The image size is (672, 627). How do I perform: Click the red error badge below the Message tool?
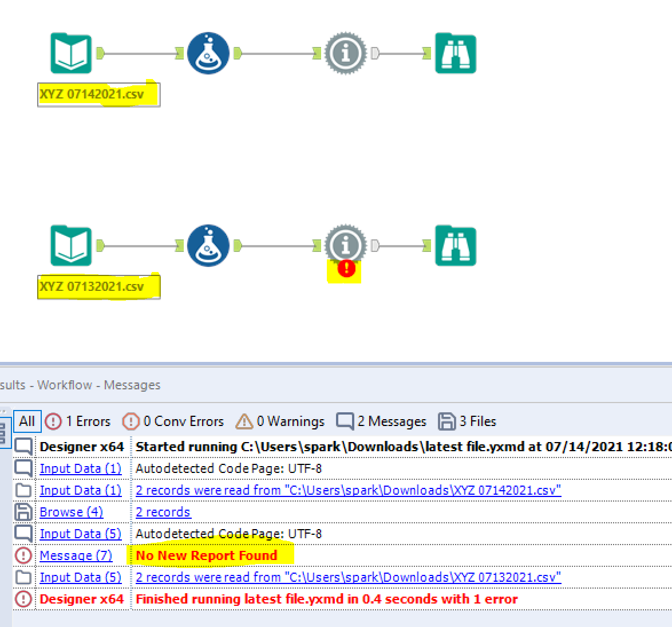pos(345,268)
